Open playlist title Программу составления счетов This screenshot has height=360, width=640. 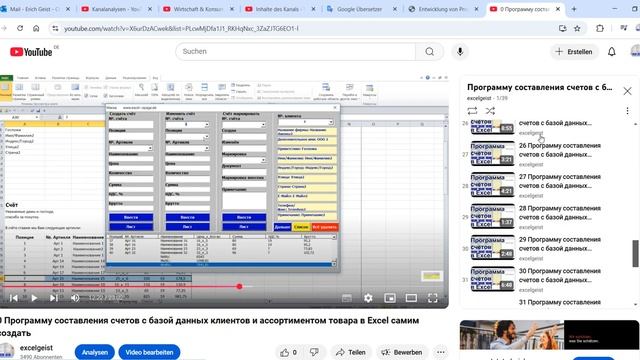540,87
